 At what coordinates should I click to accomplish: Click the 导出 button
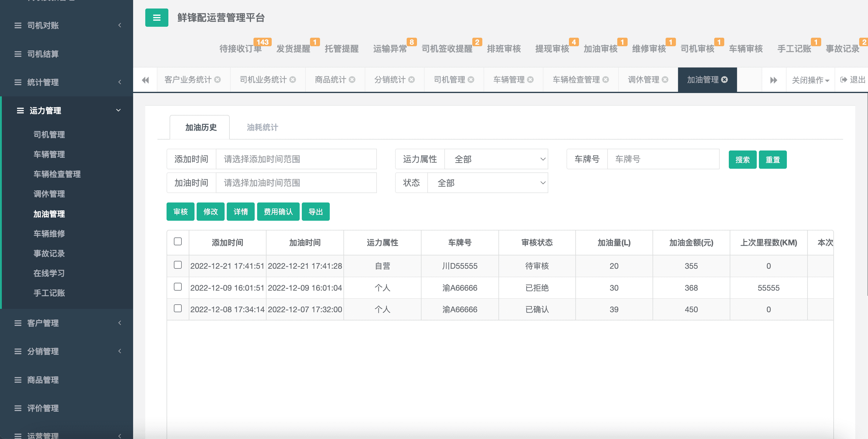pyautogui.click(x=316, y=212)
